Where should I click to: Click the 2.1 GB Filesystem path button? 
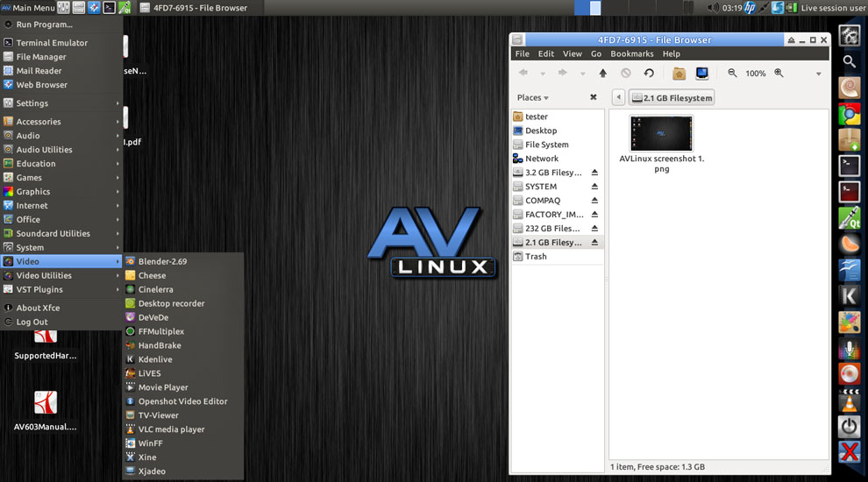pyautogui.click(x=672, y=98)
